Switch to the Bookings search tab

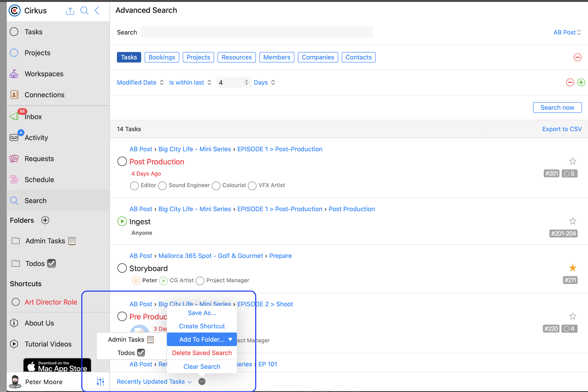(162, 57)
